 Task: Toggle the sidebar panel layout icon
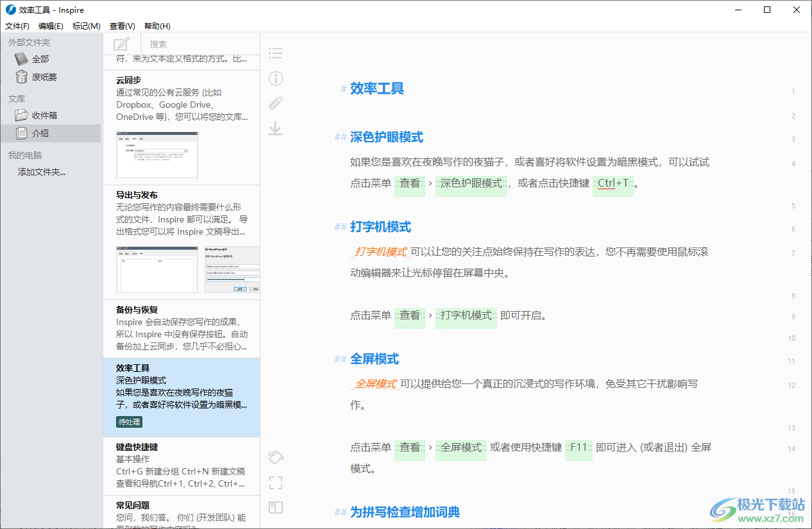pyautogui.click(x=275, y=508)
